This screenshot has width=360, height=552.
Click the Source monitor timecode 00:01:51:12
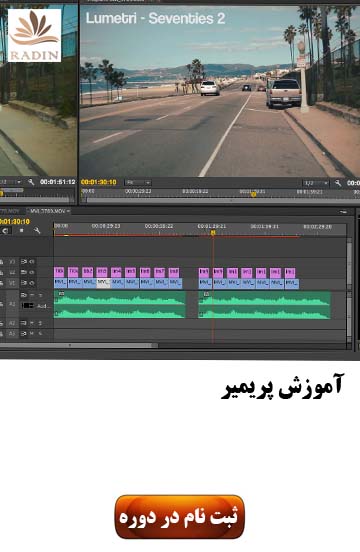point(58,182)
